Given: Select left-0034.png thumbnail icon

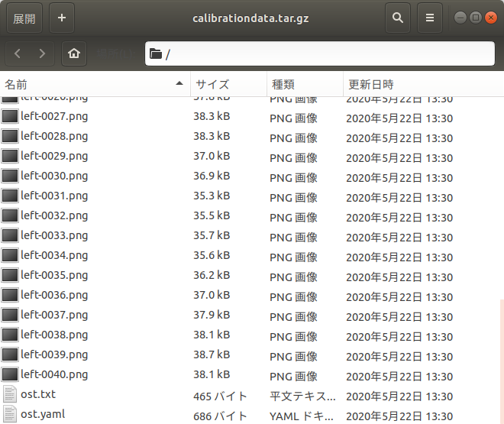Looking at the screenshot, I should click(x=10, y=255).
